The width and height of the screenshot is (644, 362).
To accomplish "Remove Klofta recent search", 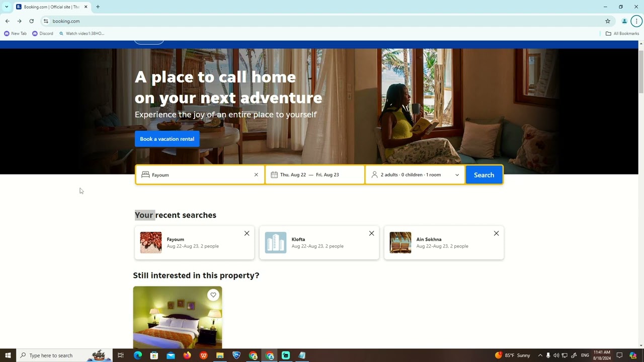I will point(371,233).
